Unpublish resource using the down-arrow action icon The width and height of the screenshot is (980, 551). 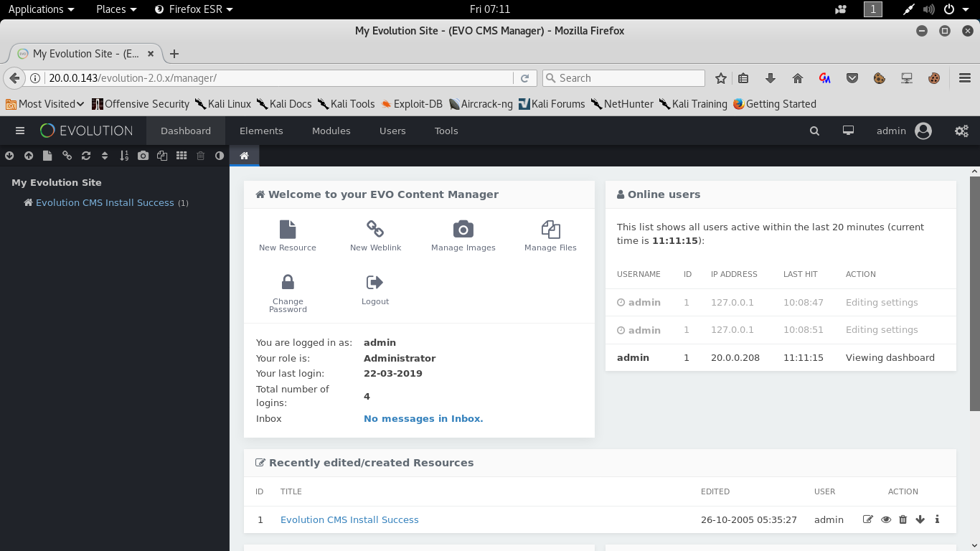[920, 519]
